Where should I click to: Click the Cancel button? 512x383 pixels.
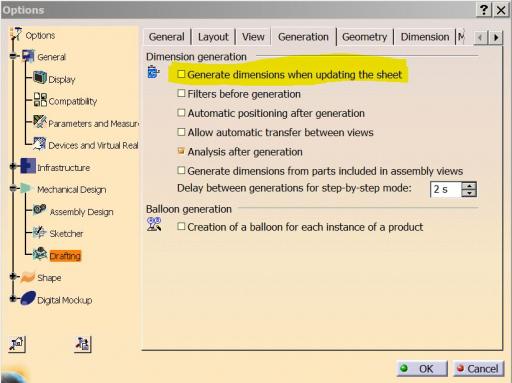tap(479, 369)
